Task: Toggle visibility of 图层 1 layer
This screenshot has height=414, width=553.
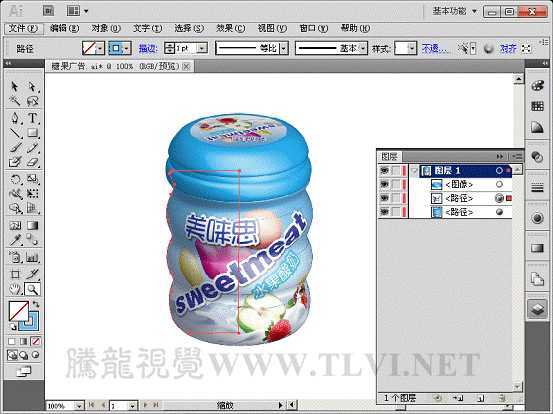Action: pos(384,171)
